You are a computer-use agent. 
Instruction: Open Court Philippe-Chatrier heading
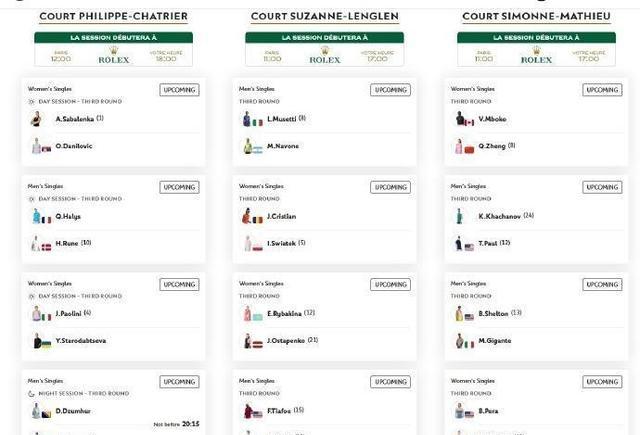point(114,16)
